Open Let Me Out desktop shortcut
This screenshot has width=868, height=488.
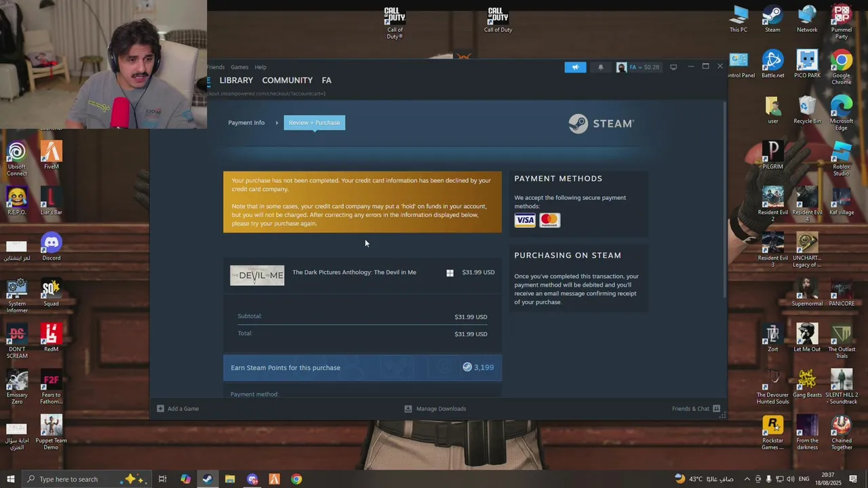click(x=807, y=338)
